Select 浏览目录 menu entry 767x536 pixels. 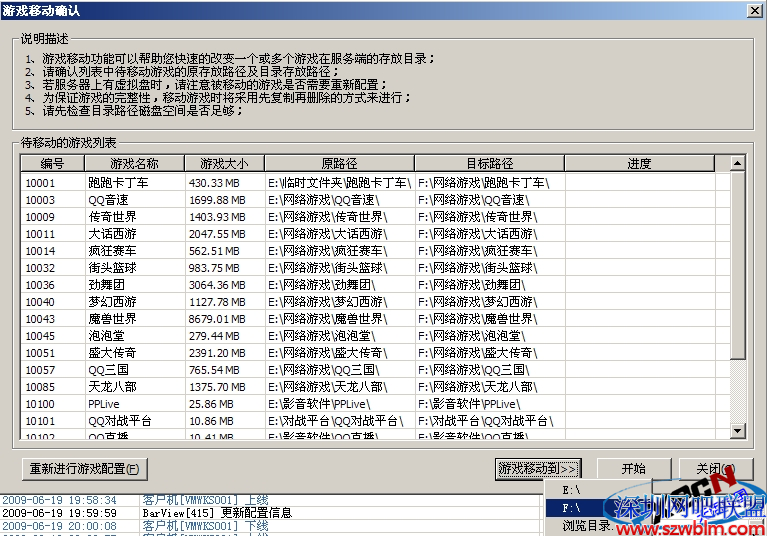tap(586, 526)
